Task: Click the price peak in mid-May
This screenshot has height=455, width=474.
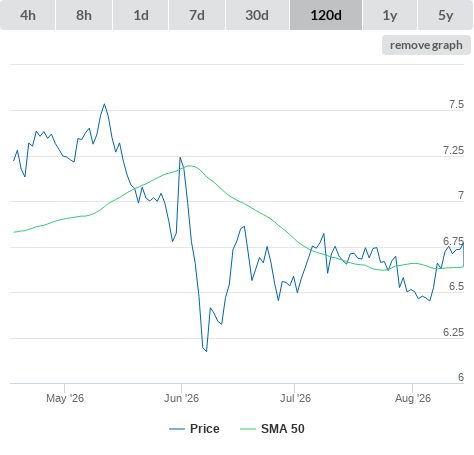Action: click(x=104, y=104)
